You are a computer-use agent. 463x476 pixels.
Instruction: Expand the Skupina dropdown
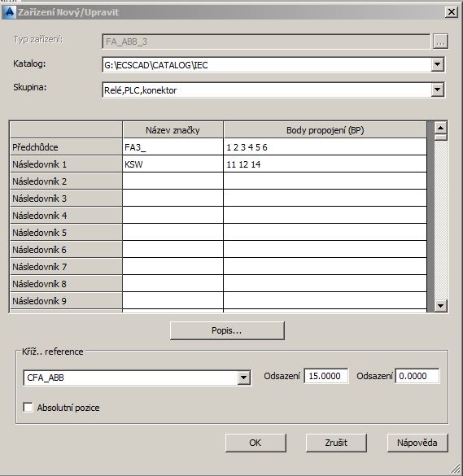(x=438, y=90)
